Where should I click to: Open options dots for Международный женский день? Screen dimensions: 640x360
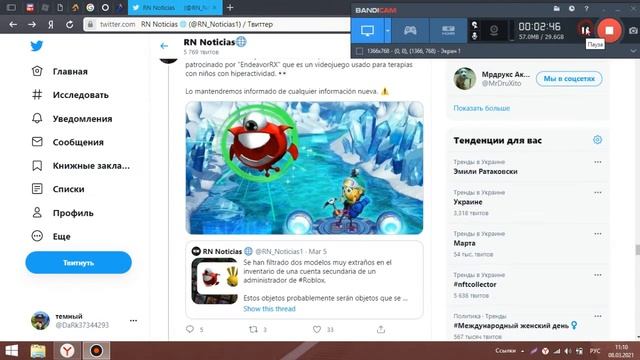pos(598,316)
